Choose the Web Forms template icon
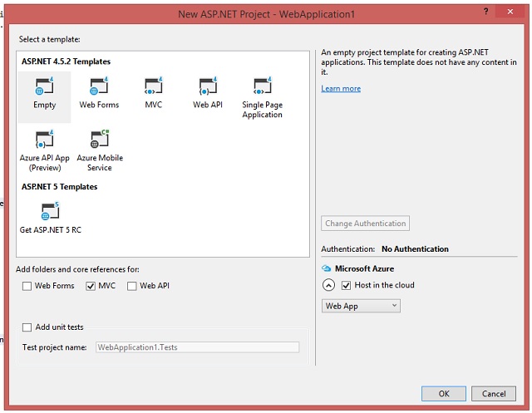 point(99,86)
